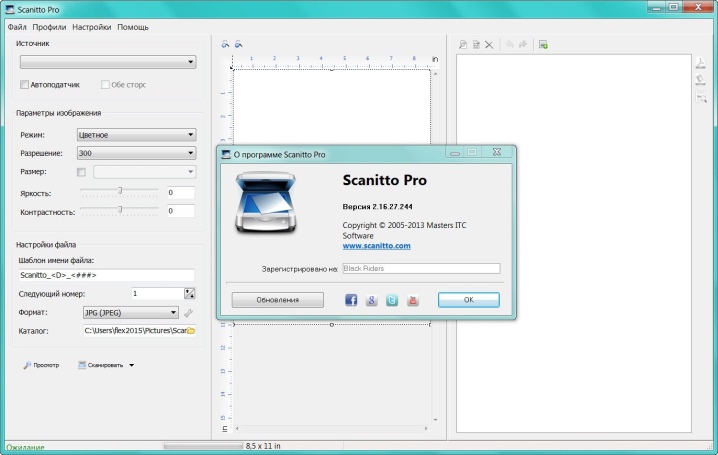Open the Профили menu
The width and height of the screenshot is (718, 455).
click(x=49, y=27)
